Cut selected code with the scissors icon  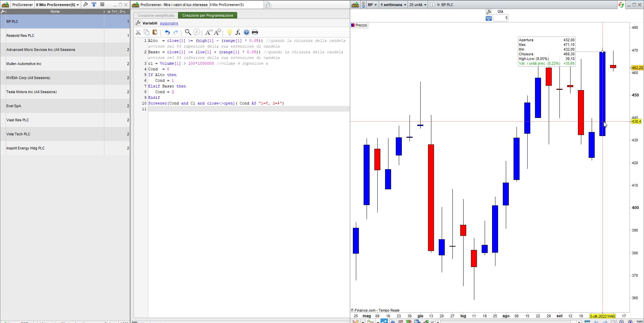coord(138,33)
